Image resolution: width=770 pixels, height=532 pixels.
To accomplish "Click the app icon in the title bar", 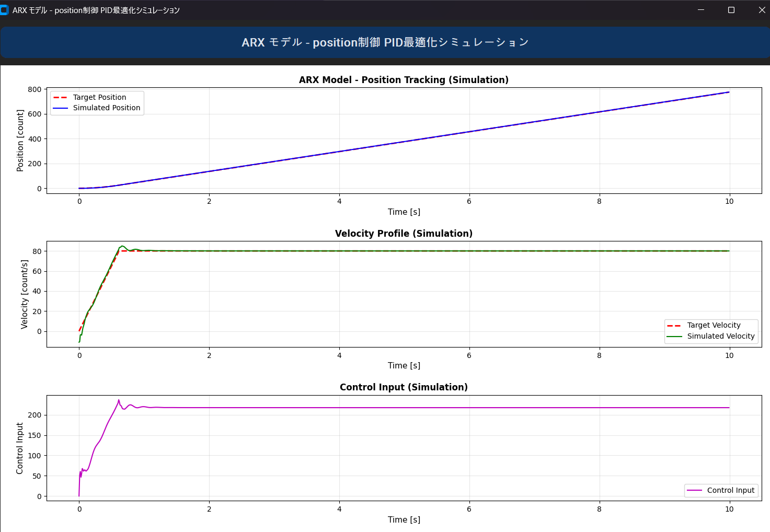I will (x=4, y=10).
